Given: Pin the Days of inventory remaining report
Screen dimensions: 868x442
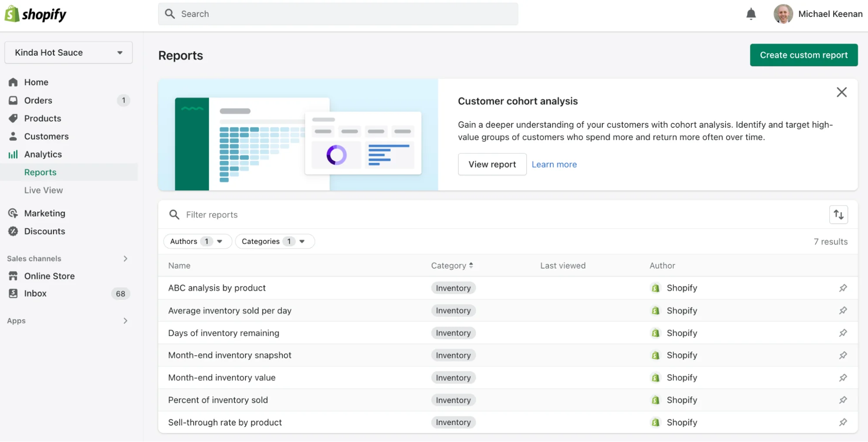Looking at the screenshot, I should point(843,333).
